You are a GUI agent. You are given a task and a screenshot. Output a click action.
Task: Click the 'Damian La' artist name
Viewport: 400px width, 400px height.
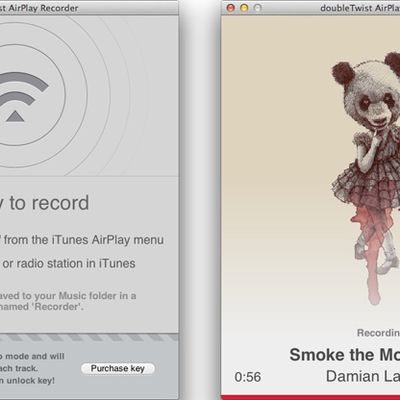(363, 376)
